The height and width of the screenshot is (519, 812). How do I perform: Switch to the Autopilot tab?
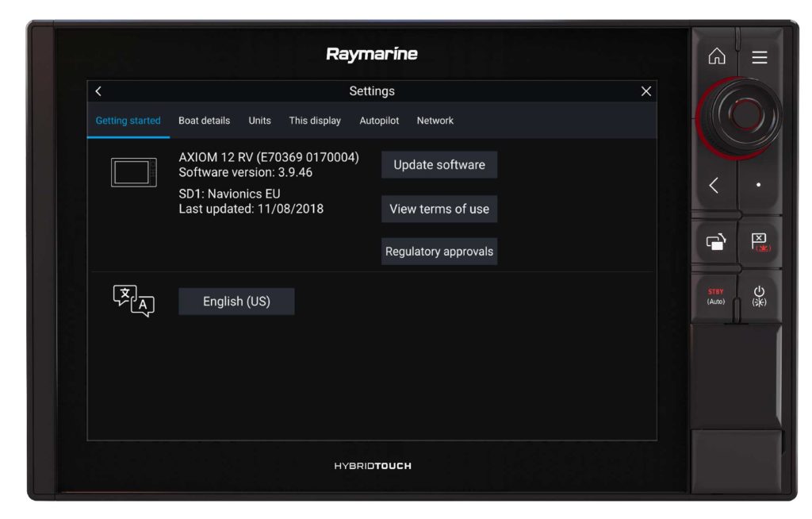point(379,121)
